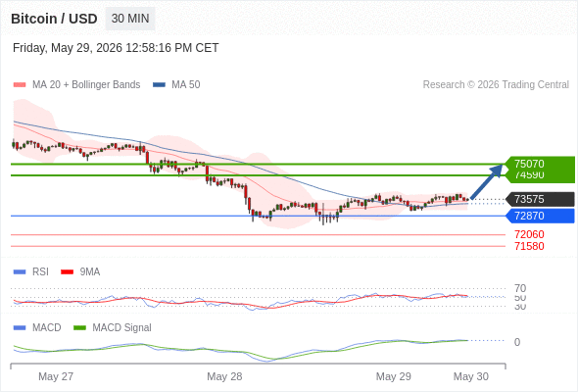Click the MACD Signal green legend marker

tap(79, 328)
